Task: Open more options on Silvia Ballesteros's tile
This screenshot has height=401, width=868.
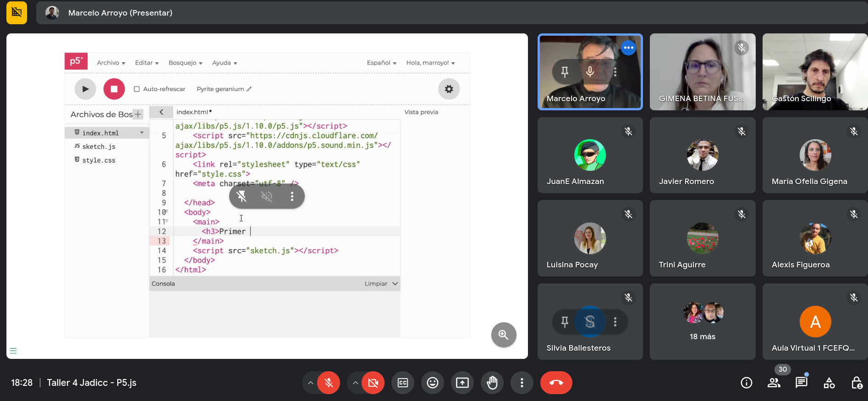Action: (x=615, y=322)
